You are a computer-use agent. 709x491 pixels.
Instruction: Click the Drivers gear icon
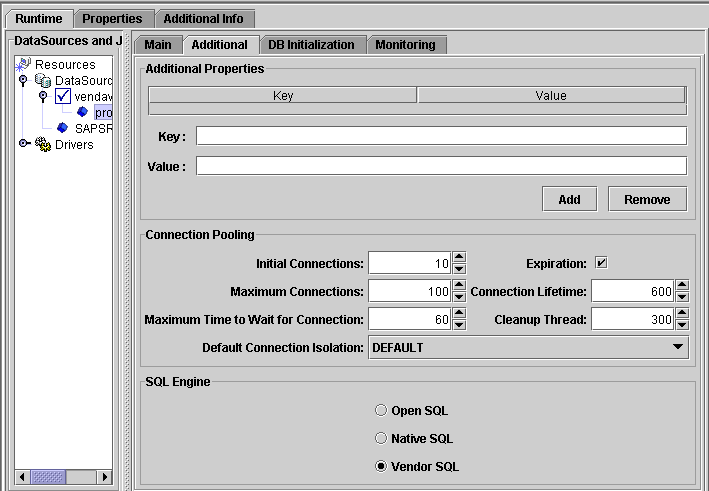click(43, 144)
